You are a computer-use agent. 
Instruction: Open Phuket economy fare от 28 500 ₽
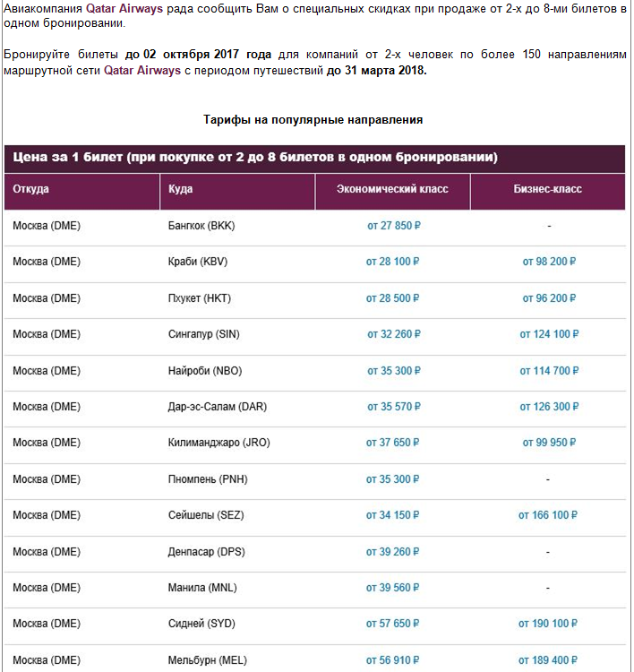pos(392,297)
